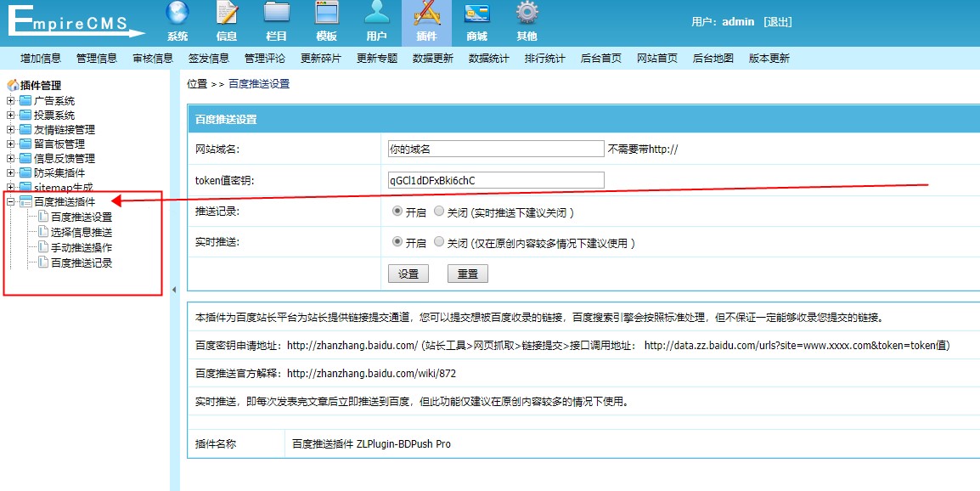Image resolution: width=980 pixels, height=491 pixels.
Task: Click the open folder icon beside 百度推送插件
Action: [x=25, y=201]
